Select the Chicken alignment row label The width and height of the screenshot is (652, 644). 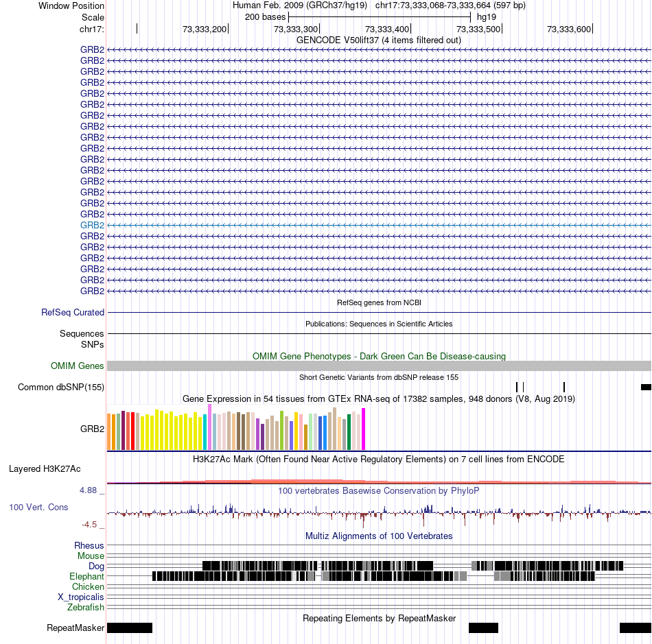tap(88, 586)
